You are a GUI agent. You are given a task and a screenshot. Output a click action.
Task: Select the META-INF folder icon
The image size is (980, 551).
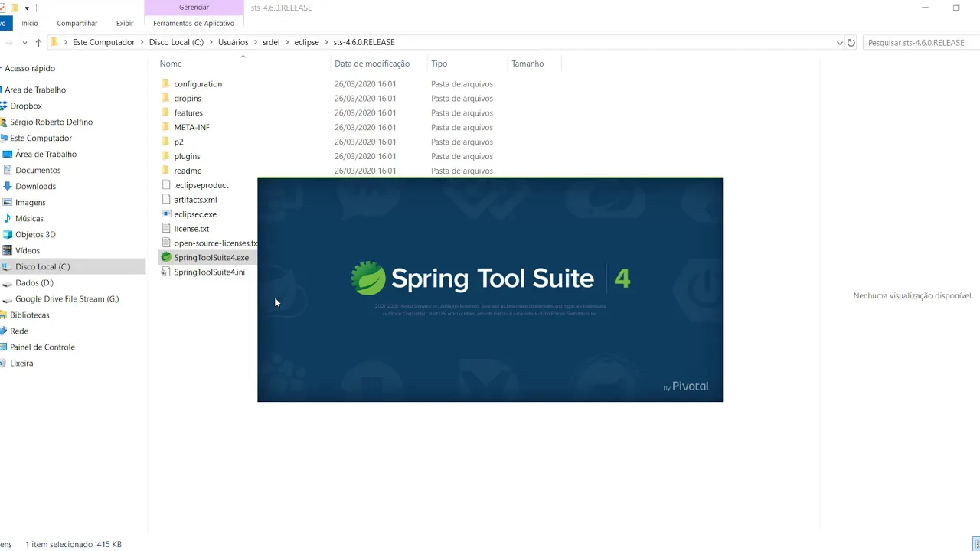pyautogui.click(x=166, y=127)
